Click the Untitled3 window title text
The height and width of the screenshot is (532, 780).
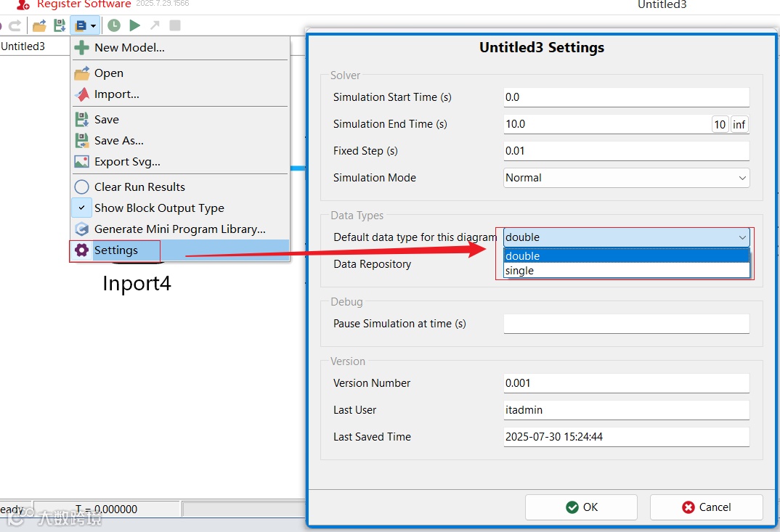[x=662, y=4]
